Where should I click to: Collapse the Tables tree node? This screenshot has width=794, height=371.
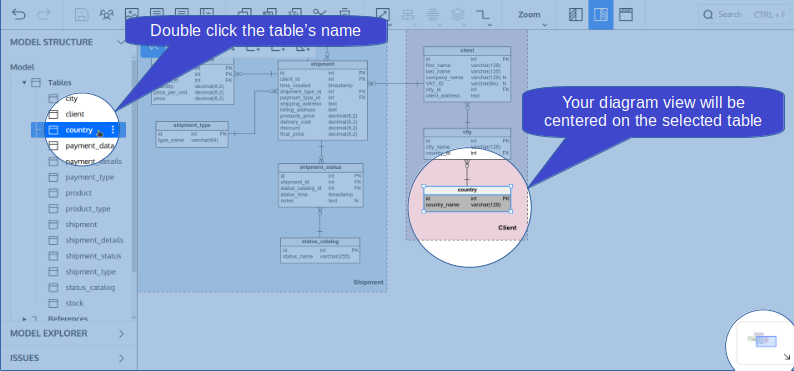(24, 83)
